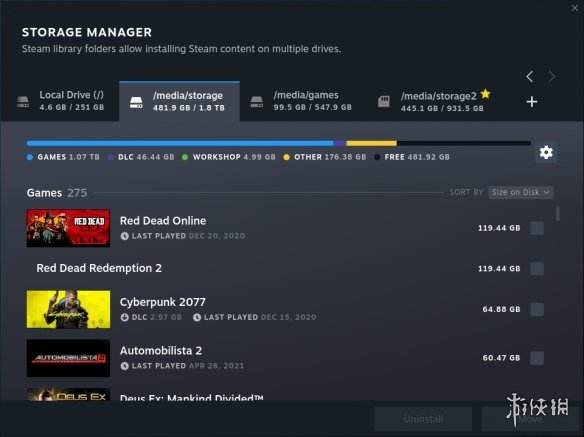Click the DLC 46.44 GB legend entry
This screenshot has height=437, width=584.
pyautogui.click(x=141, y=157)
